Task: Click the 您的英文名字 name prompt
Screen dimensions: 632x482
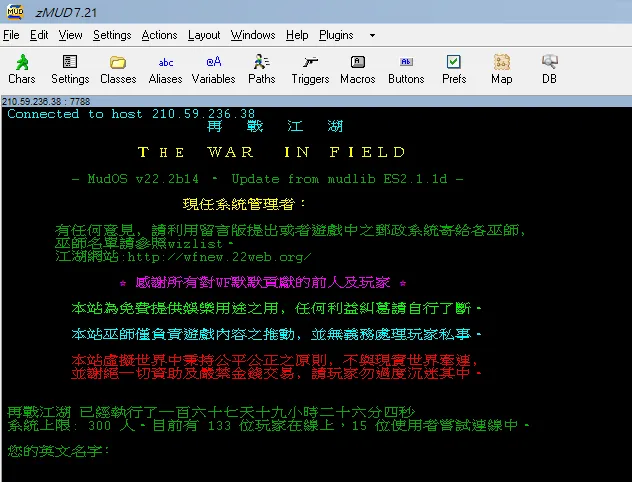Action: (58, 451)
